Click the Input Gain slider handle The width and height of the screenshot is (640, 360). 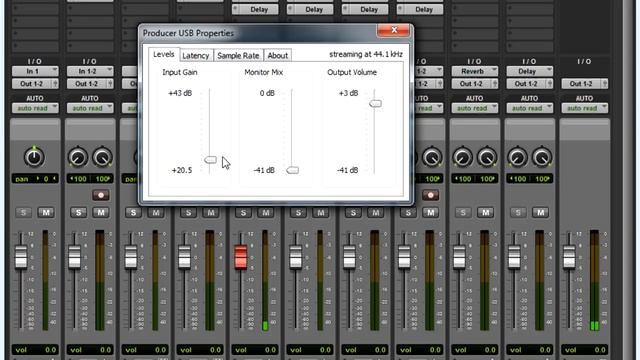[210, 160]
